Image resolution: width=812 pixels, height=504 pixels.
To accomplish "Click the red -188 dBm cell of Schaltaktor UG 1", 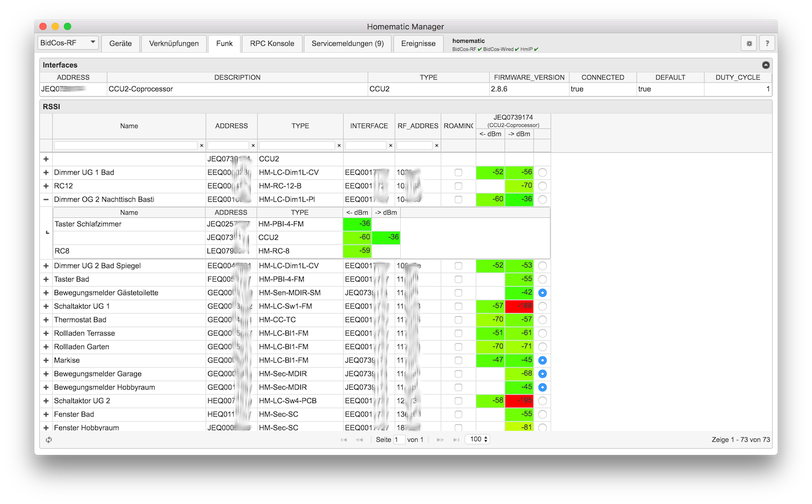I will click(x=519, y=306).
